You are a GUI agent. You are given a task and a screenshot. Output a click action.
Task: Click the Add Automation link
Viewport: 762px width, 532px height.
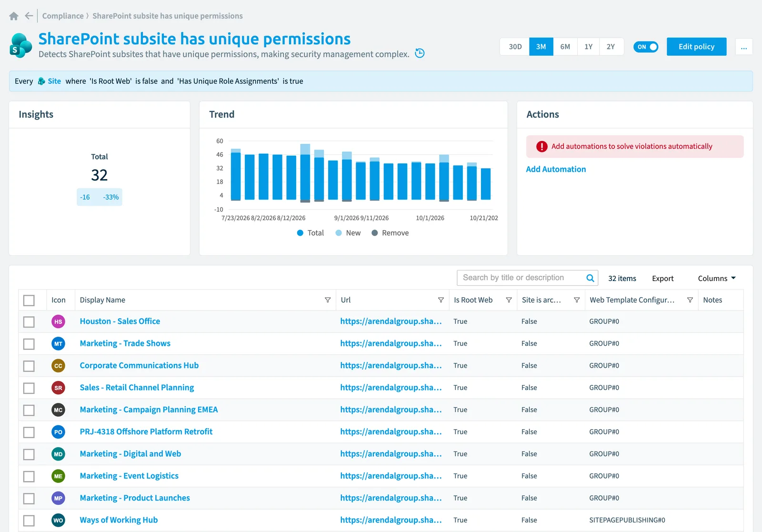pyautogui.click(x=556, y=169)
